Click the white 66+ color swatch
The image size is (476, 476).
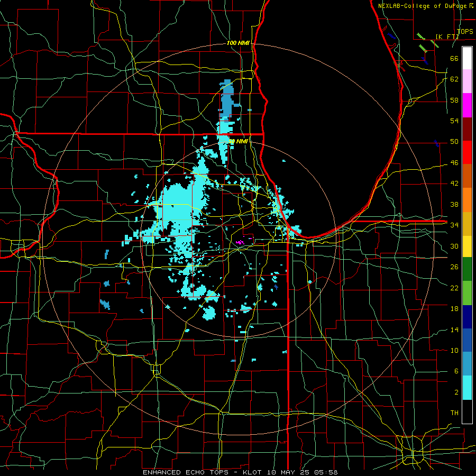[x=467, y=58]
